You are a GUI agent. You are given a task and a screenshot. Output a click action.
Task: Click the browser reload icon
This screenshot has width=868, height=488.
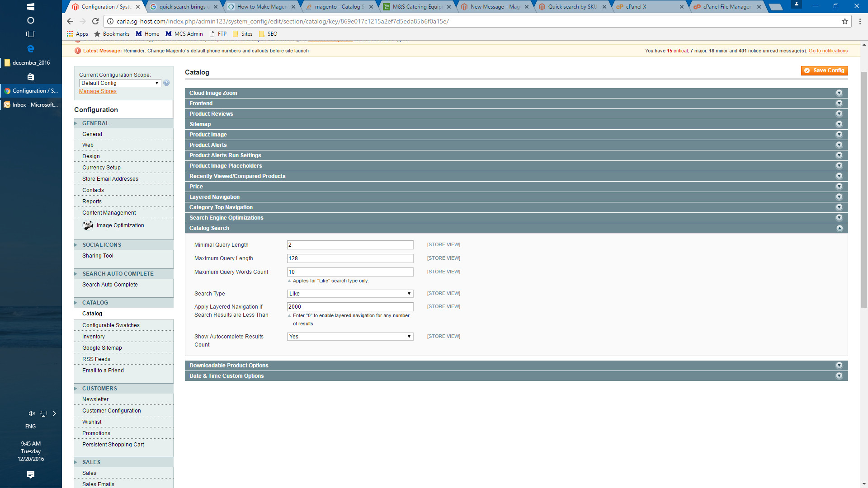(x=95, y=21)
